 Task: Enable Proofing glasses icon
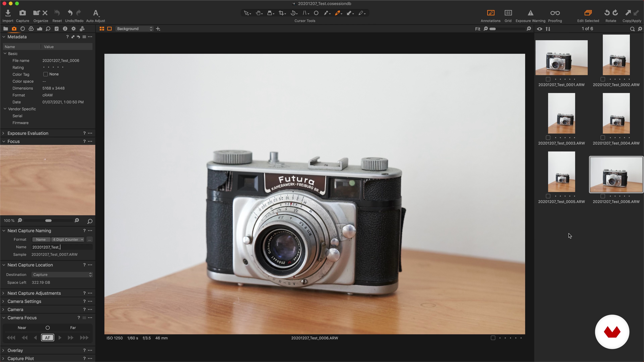click(555, 13)
